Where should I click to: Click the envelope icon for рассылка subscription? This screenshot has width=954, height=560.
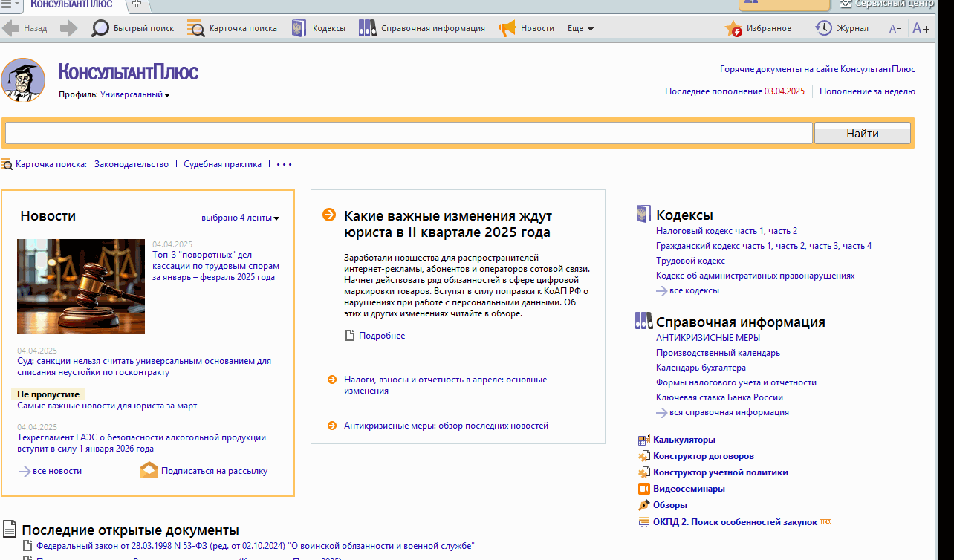click(149, 470)
